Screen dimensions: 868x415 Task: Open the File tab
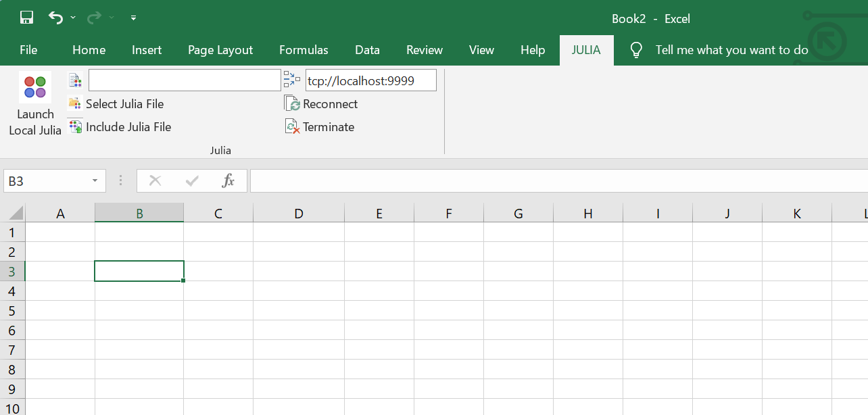[28, 50]
